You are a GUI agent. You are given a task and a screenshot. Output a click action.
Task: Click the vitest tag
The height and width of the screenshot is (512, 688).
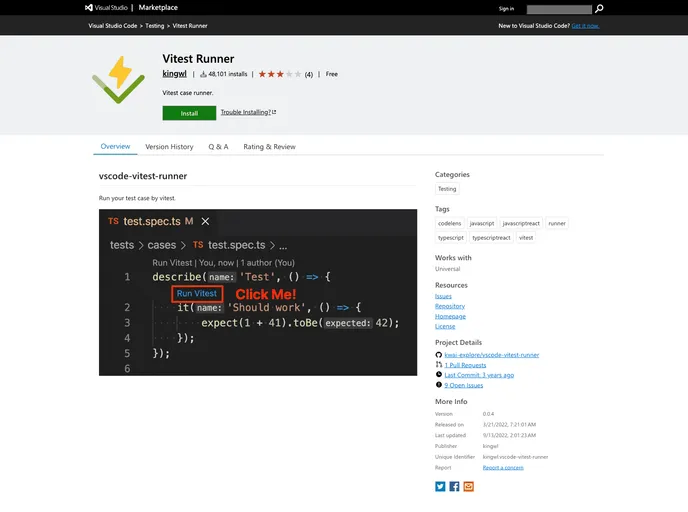click(526, 238)
